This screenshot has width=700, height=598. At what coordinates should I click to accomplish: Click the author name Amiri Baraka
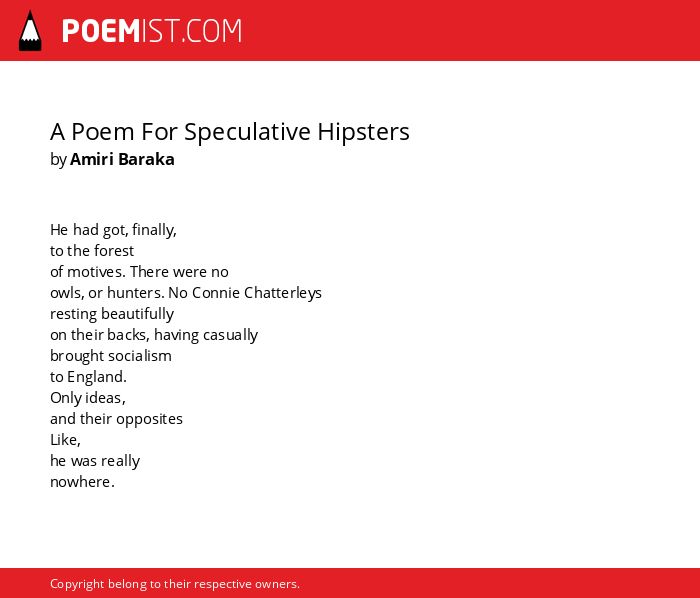(x=122, y=159)
